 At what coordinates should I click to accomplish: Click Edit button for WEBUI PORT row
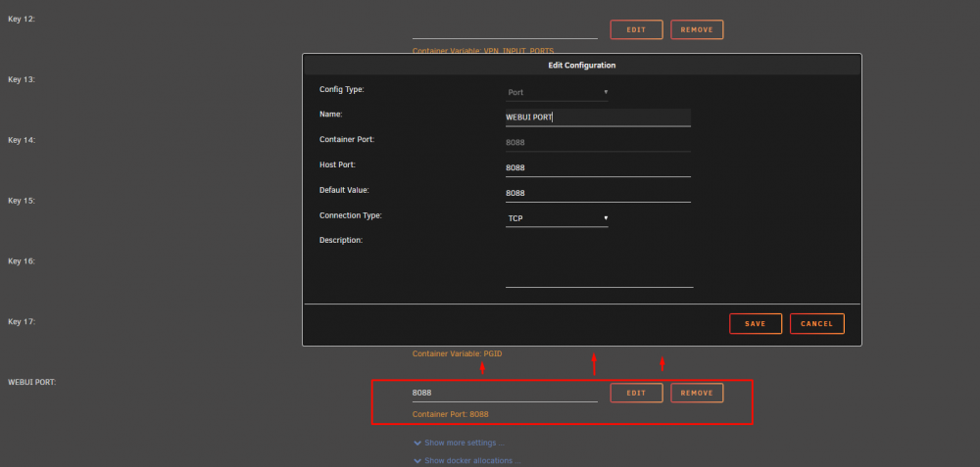pos(636,393)
